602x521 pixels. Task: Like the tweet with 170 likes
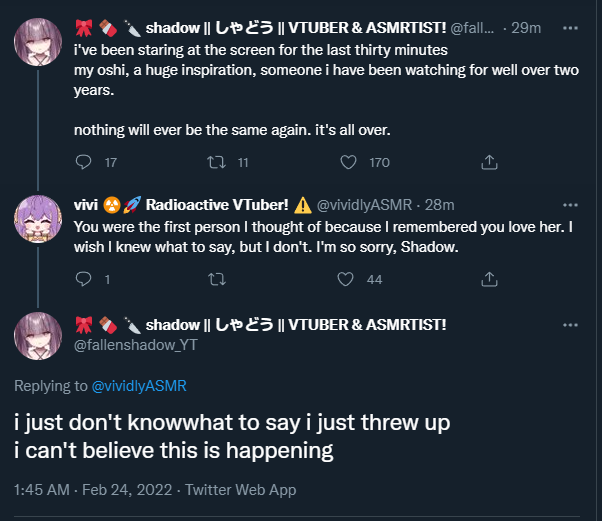click(x=349, y=161)
